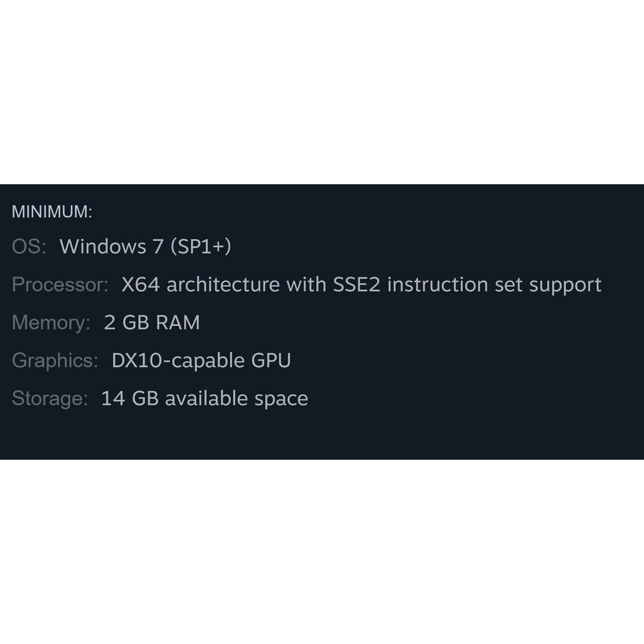644x644 pixels.
Task: Click the Memory label
Action: (x=51, y=323)
